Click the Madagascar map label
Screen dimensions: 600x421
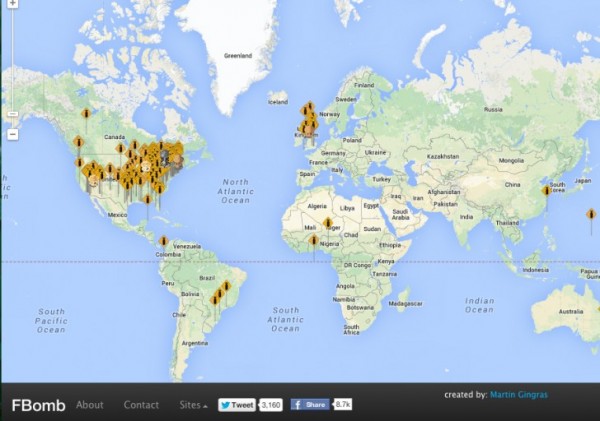pos(406,304)
